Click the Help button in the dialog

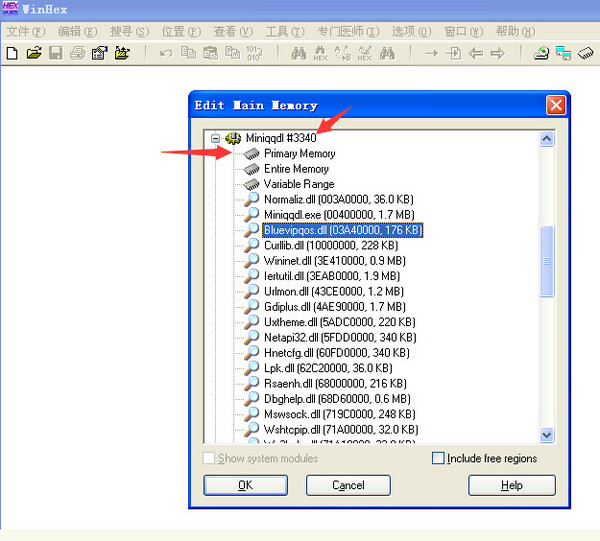pos(511,485)
